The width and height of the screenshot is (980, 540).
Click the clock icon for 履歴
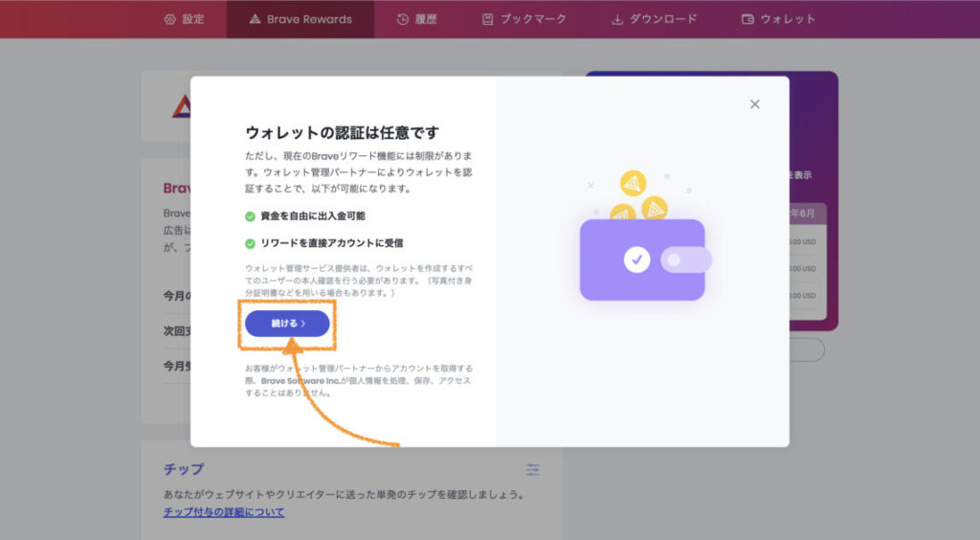click(x=402, y=19)
